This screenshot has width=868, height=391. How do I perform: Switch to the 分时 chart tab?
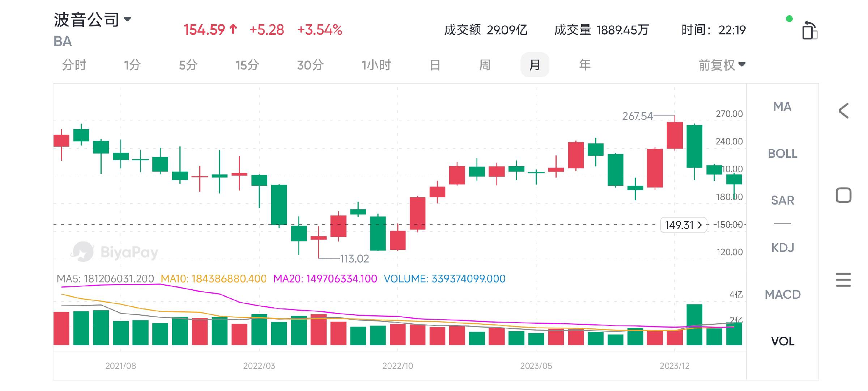point(74,65)
